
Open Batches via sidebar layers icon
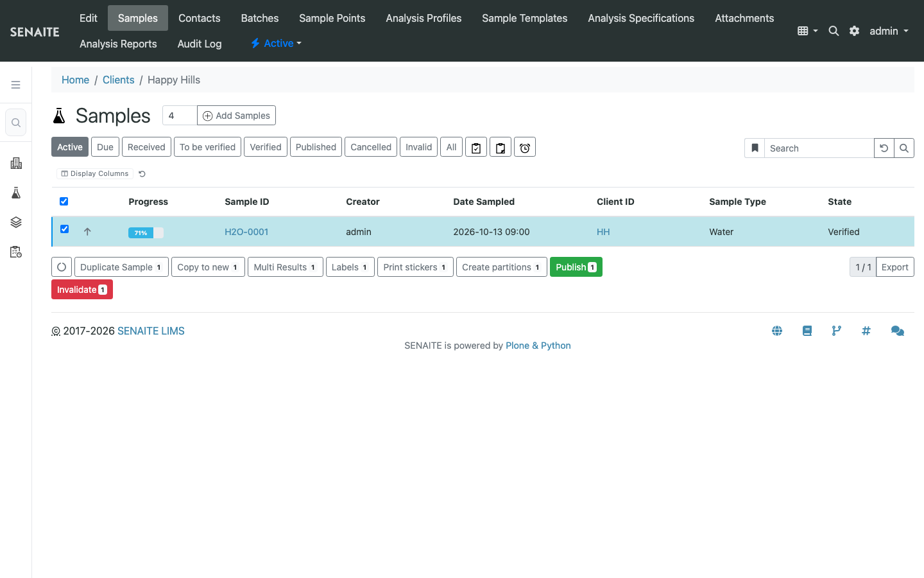[16, 222]
